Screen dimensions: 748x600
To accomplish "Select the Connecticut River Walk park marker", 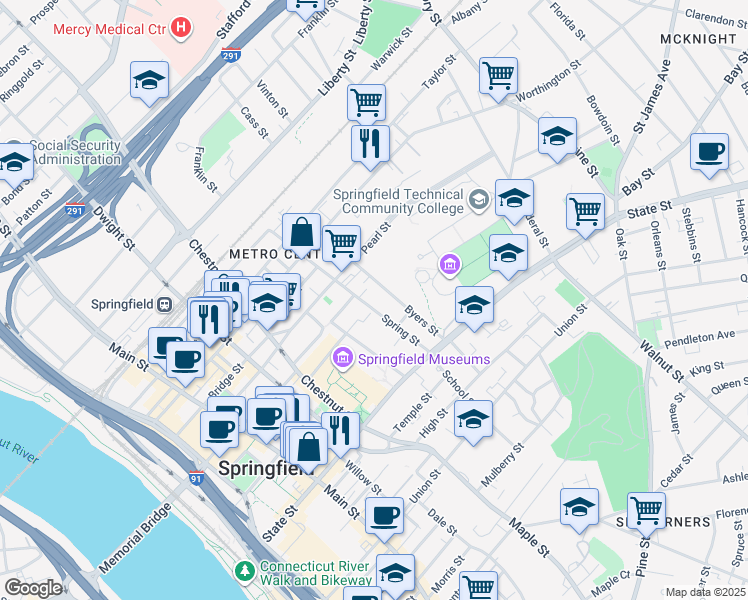I will 245,571.
